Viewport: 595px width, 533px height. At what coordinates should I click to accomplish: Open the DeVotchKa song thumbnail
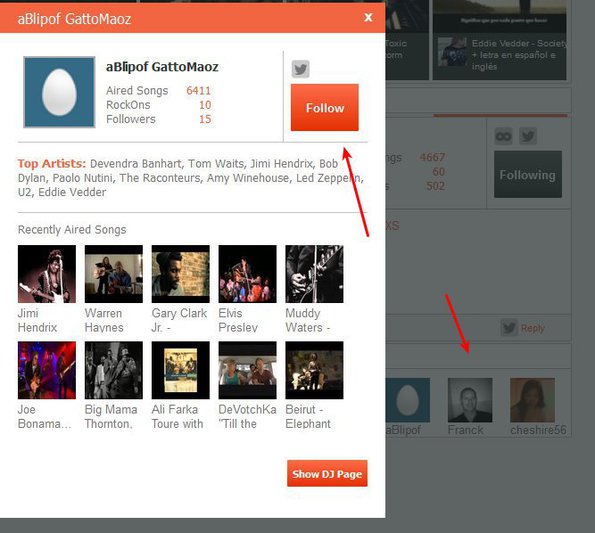click(x=247, y=370)
